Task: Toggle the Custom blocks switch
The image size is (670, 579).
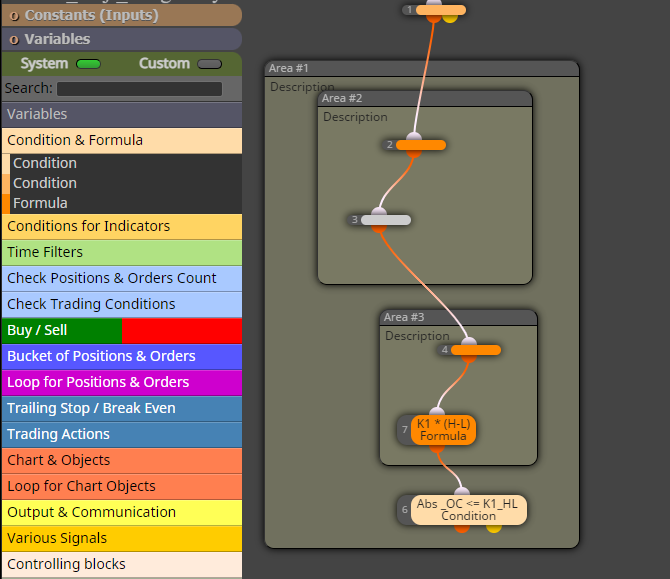Action: 209,64
